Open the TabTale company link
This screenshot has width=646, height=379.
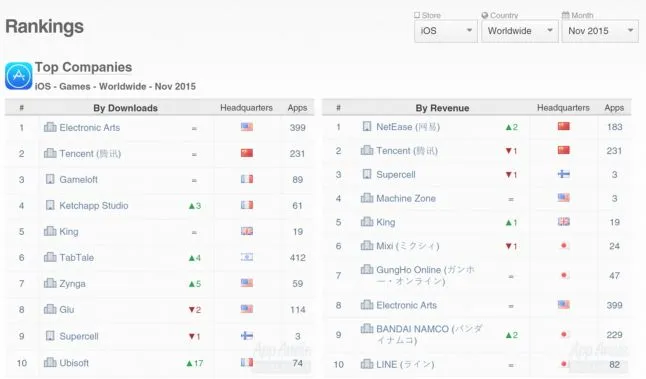(76, 257)
